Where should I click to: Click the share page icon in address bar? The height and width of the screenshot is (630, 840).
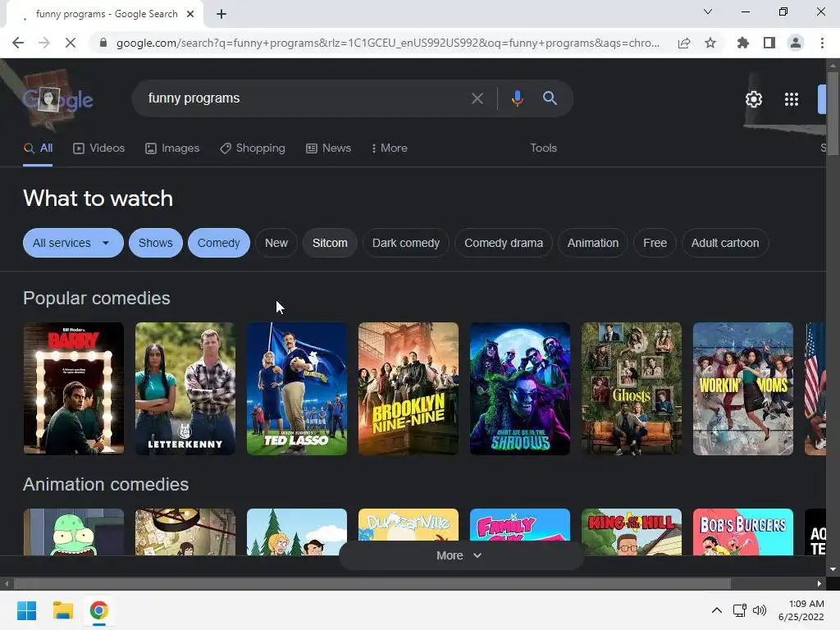684,43
